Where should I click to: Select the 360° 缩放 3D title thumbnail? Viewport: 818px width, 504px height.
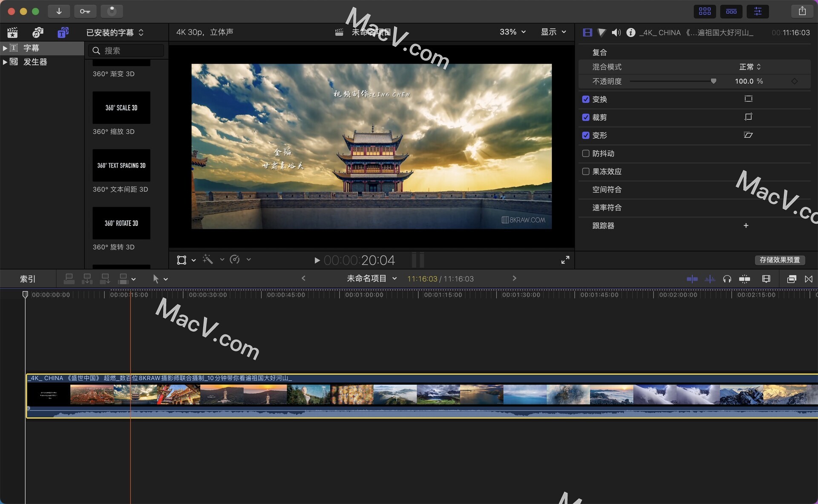click(x=121, y=108)
